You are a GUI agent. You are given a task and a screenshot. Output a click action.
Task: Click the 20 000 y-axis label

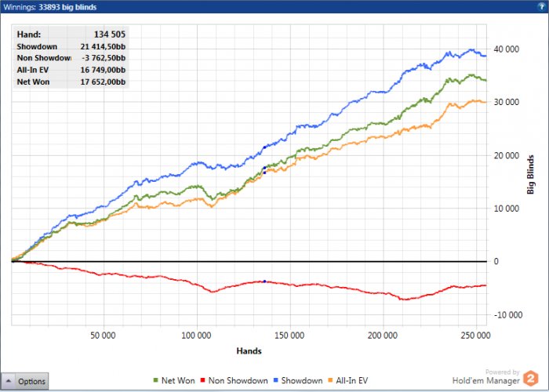tap(507, 155)
